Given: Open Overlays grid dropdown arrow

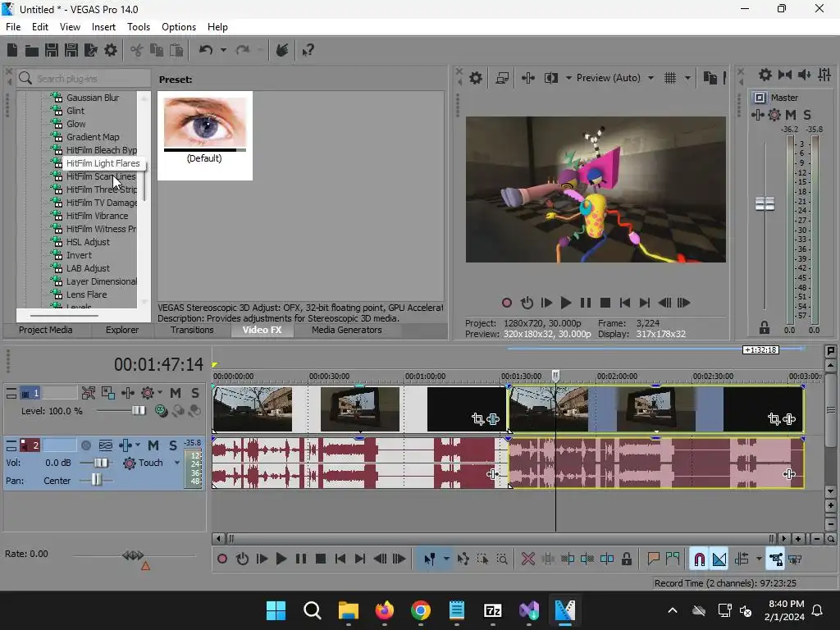Looking at the screenshot, I should (688, 78).
